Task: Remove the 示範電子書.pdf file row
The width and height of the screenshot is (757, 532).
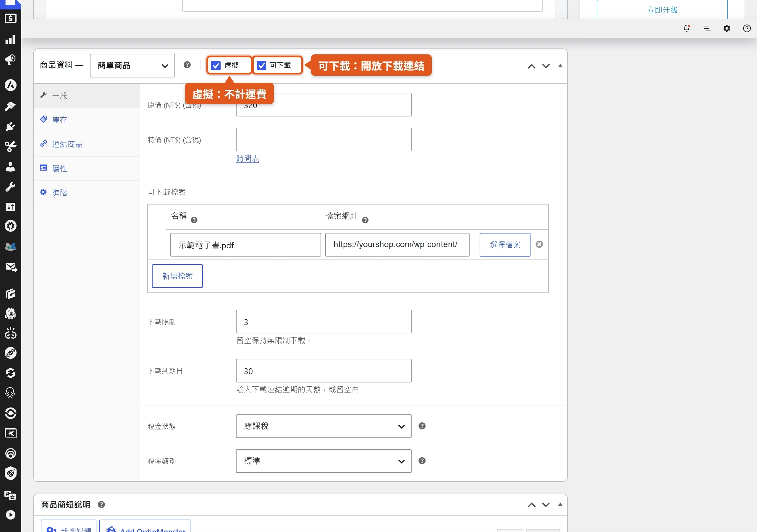Action: pos(539,244)
